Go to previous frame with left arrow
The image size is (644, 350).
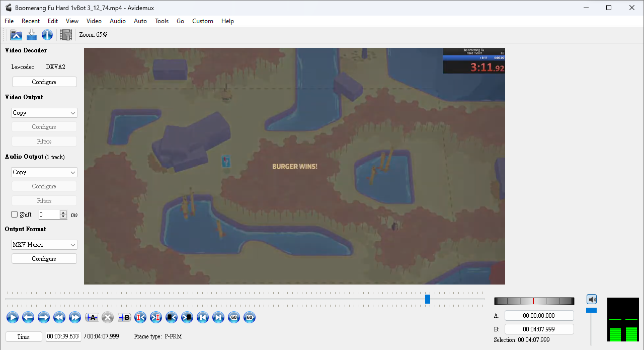pyautogui.click(x=28, y=317)
